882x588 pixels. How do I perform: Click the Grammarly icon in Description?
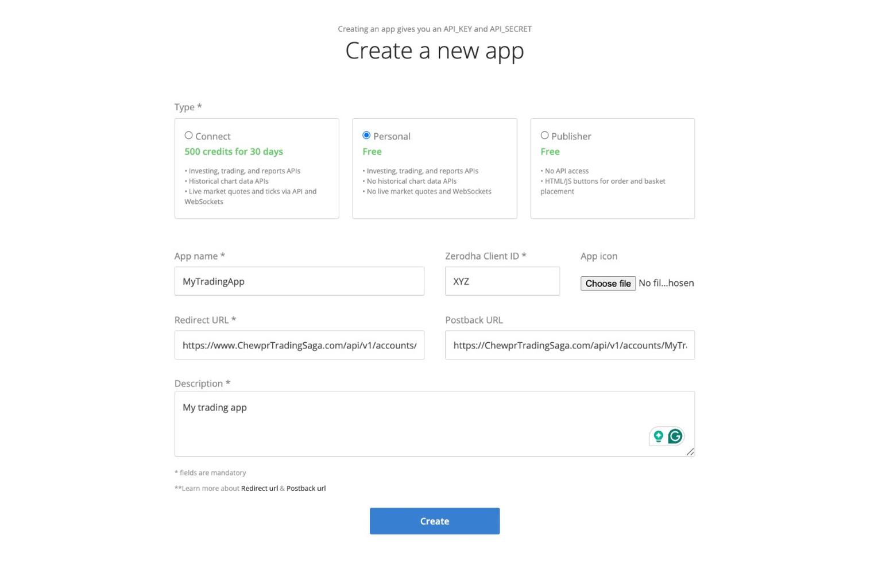click(675, 436)
